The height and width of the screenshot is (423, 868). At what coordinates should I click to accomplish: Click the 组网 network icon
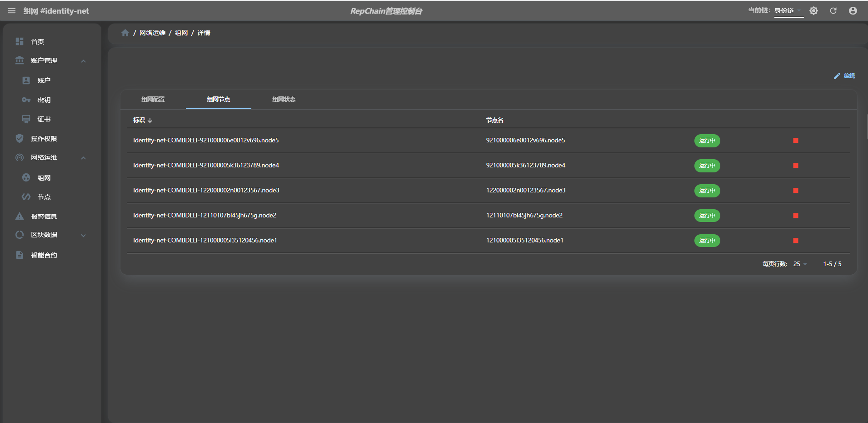pyautogui.click(x=26, y=177)
